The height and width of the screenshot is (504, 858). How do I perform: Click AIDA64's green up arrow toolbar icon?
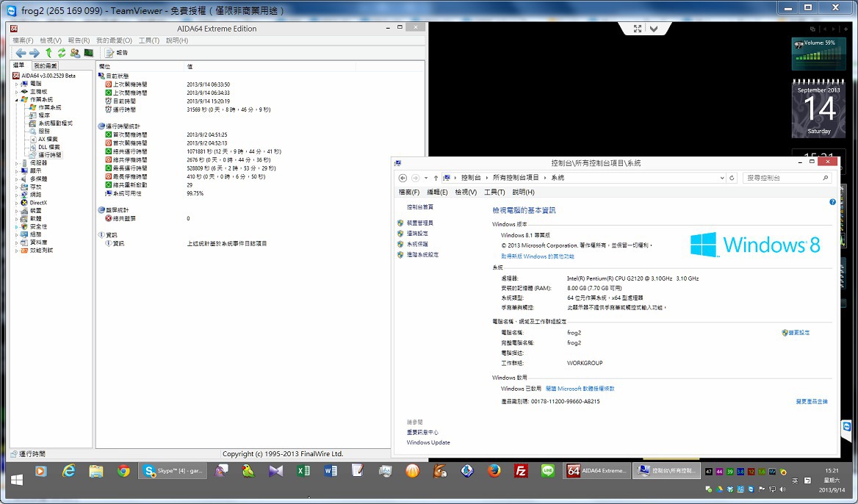click(48, 53)
